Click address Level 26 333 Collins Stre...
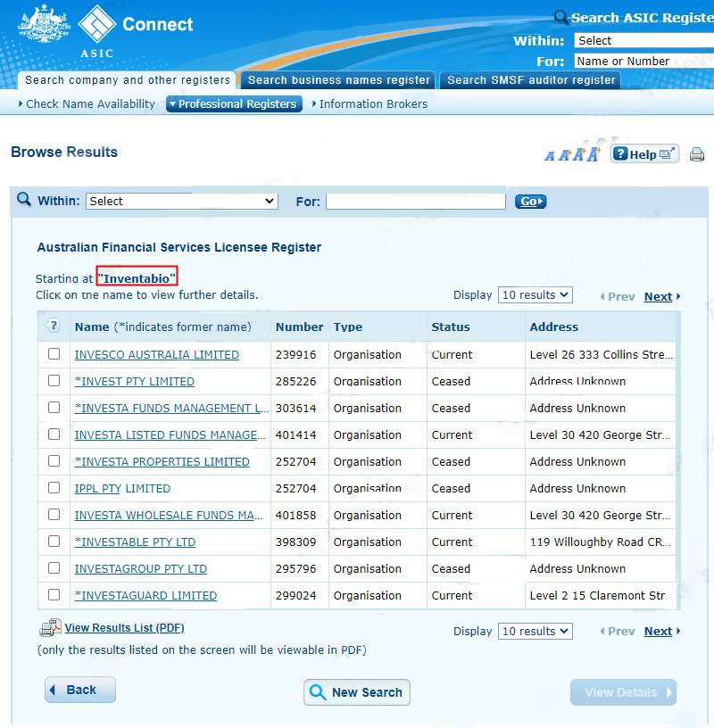714x728 pixels. pos(602,355)
